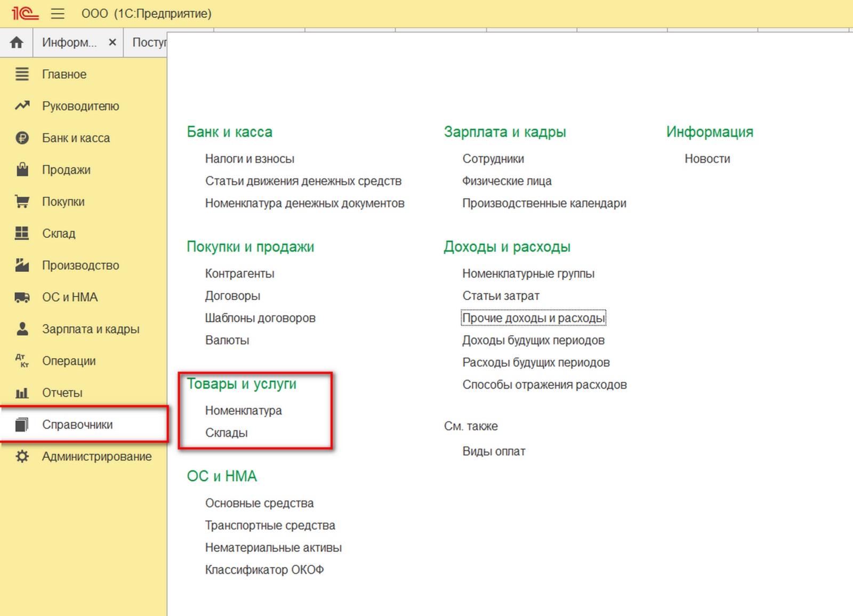This screenshot has width=853, height=616.
Task: Open Прочие доходы и расходы
Action: pyautogui.click(x=534, y=318)
